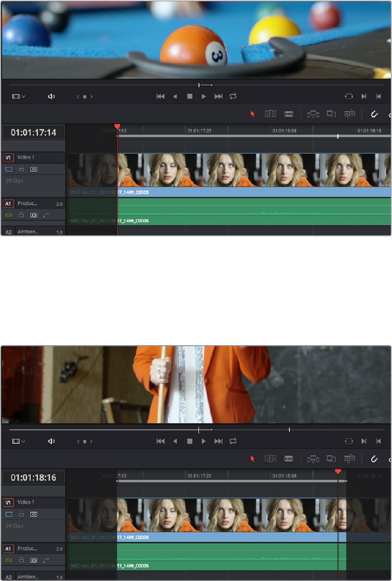The height and width of the screenshot is (581, 392).
Task: Click ruler label 01:01:17:22 in 01:01:17:14 timeline
Action: point(199,131)
